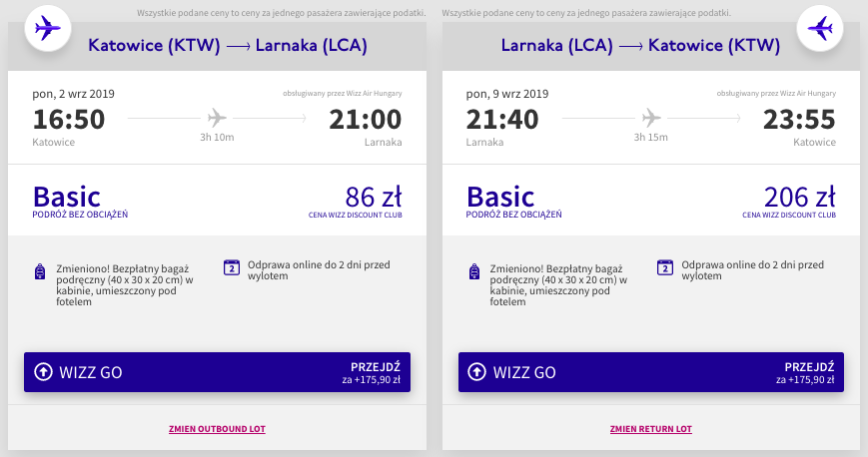868x457 pixels.
Task: Click the Larnaka (LCA) to Katowice (KTW) header
Action: (640, 45)
